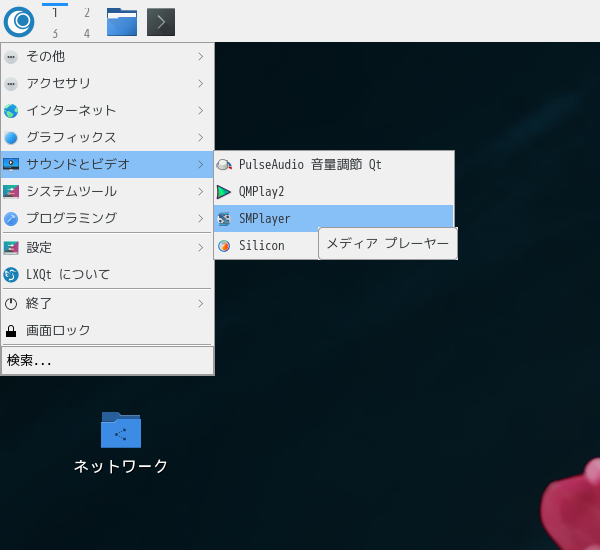This screenshot has height=550, width=600.
Task: Open the アクセサリ menu category
Action: click(107, 83)
